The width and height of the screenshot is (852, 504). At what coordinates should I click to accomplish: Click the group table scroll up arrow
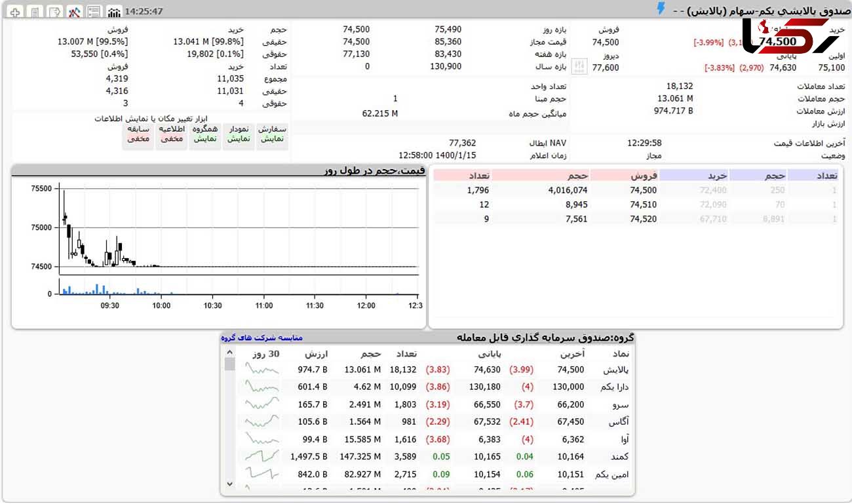click(229, 352)
